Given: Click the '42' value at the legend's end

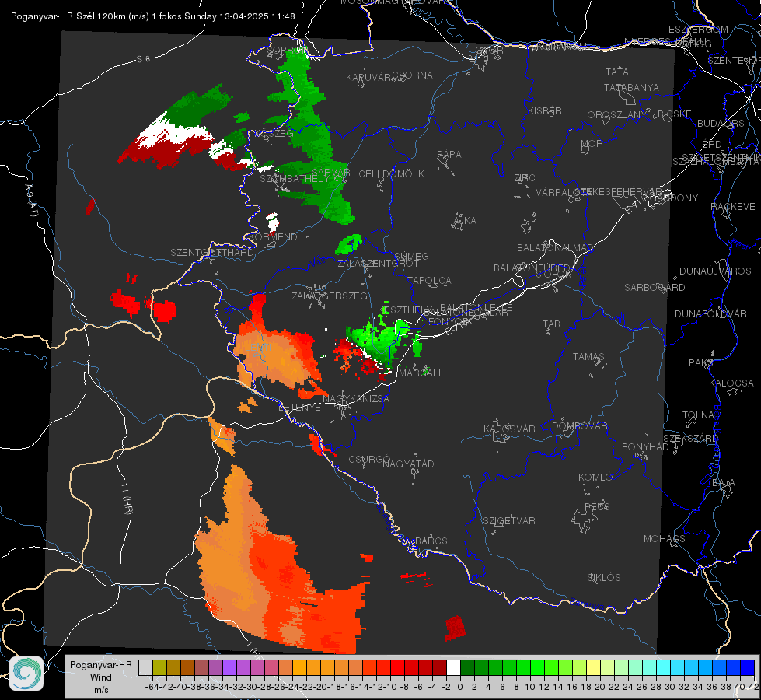Looking at the screenshot, I should pos(752,687).
